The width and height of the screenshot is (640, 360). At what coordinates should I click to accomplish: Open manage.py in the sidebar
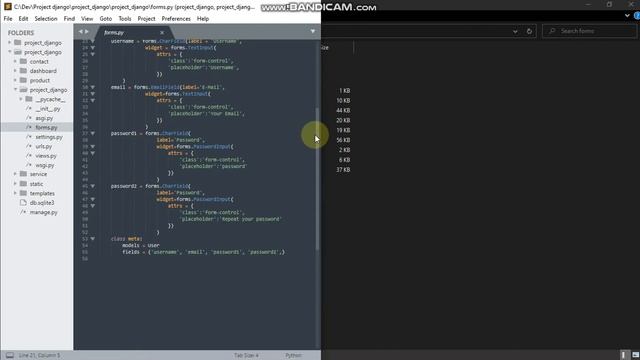click(43, 212)
